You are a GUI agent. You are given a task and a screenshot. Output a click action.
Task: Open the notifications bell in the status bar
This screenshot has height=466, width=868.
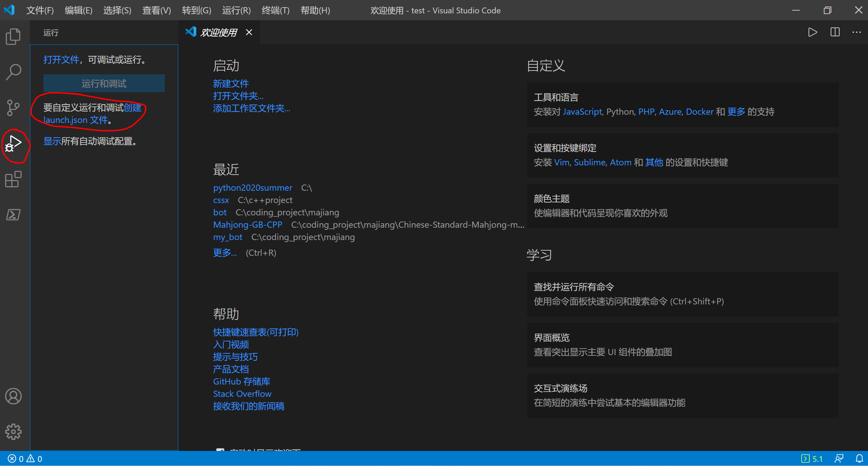click(859, 458)
